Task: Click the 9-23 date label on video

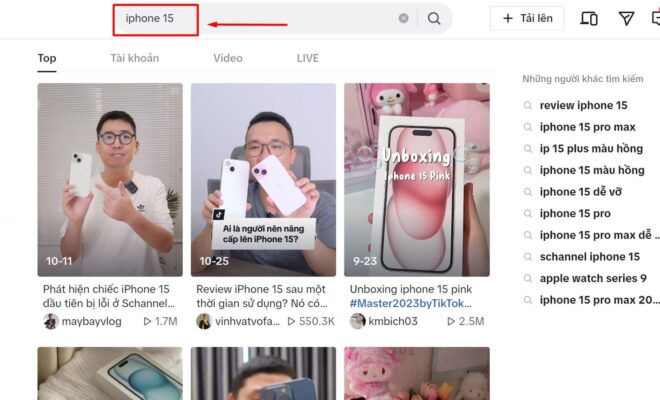Action: (365, 261)
